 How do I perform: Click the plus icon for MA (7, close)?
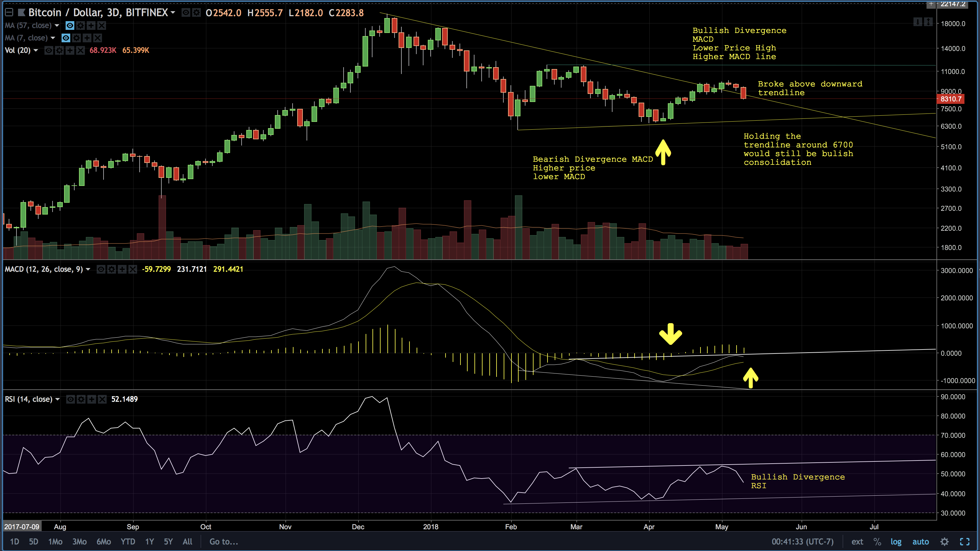click(87, 38)
